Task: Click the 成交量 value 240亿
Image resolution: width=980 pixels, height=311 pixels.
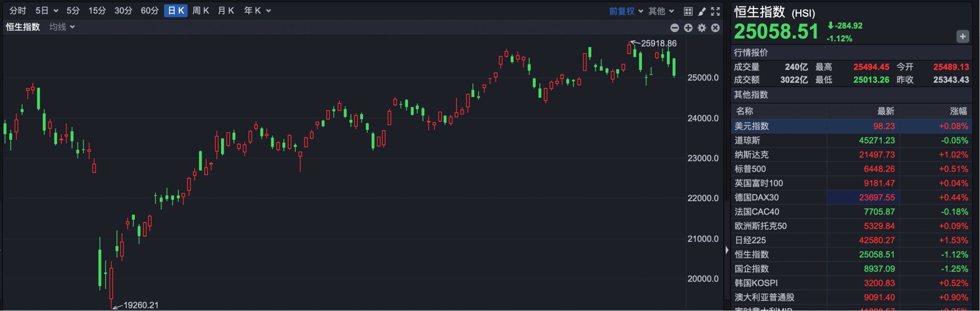Action: (796, 67)
